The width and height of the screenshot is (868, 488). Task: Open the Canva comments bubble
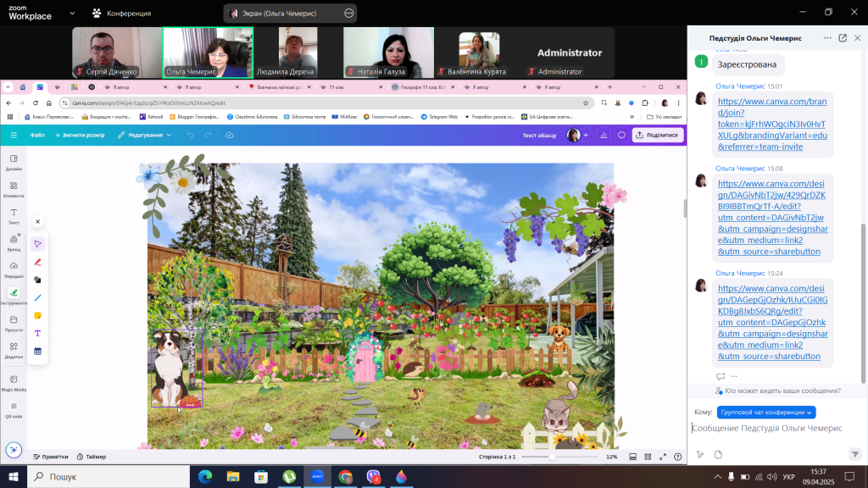pyautogui.click(x=621, y=135)
